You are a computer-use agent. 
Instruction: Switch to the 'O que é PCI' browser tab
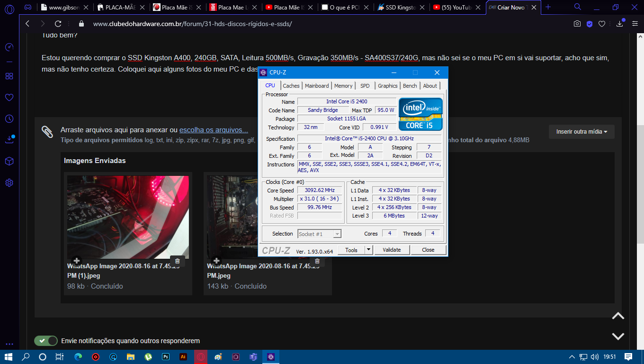coord(345,7)
